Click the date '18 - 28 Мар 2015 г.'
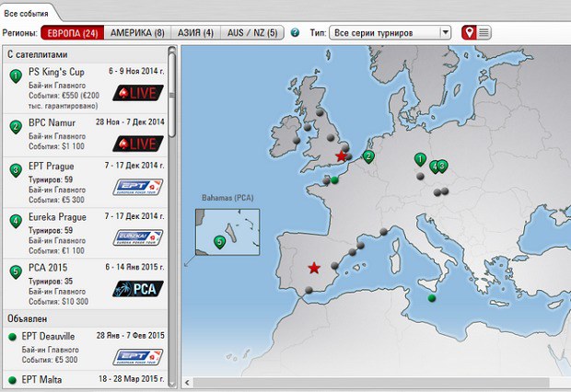The image size is (571, 392). click(132, 379)
